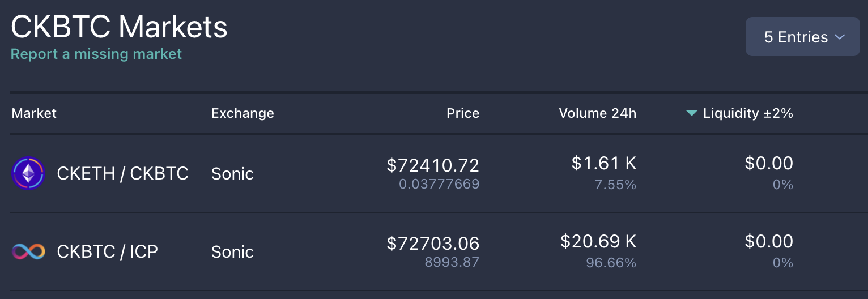868x299 pixels.
Task: Sort by Volume 24h column header
Action: (597, 113)
